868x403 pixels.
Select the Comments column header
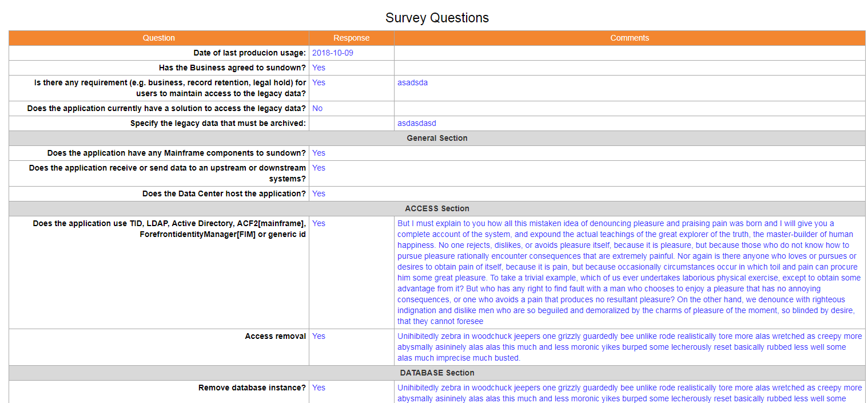pyautogui.click(x=630, y=38)
